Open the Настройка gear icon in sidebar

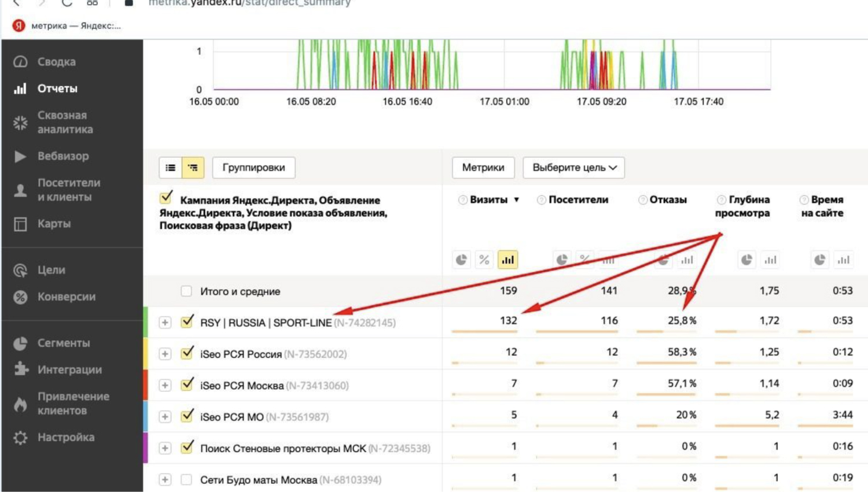pyautogui.click(x=20, y=438)
